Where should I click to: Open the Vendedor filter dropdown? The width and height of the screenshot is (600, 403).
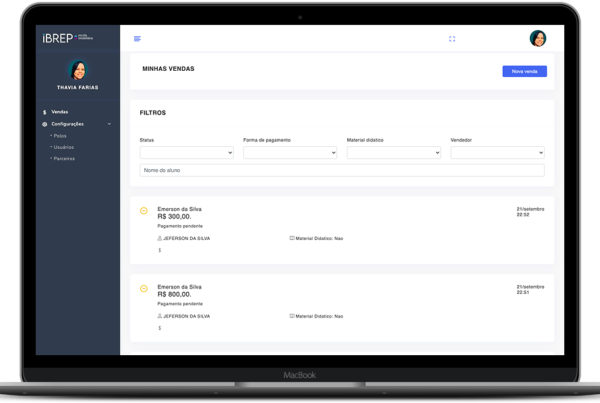497,153
